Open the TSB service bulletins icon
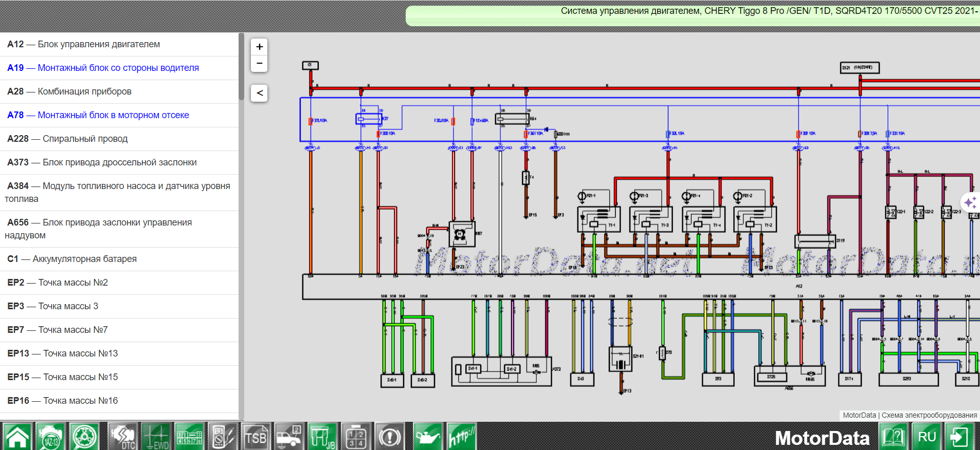Screen dimensions: 980x450 click(x=256, y=437)
